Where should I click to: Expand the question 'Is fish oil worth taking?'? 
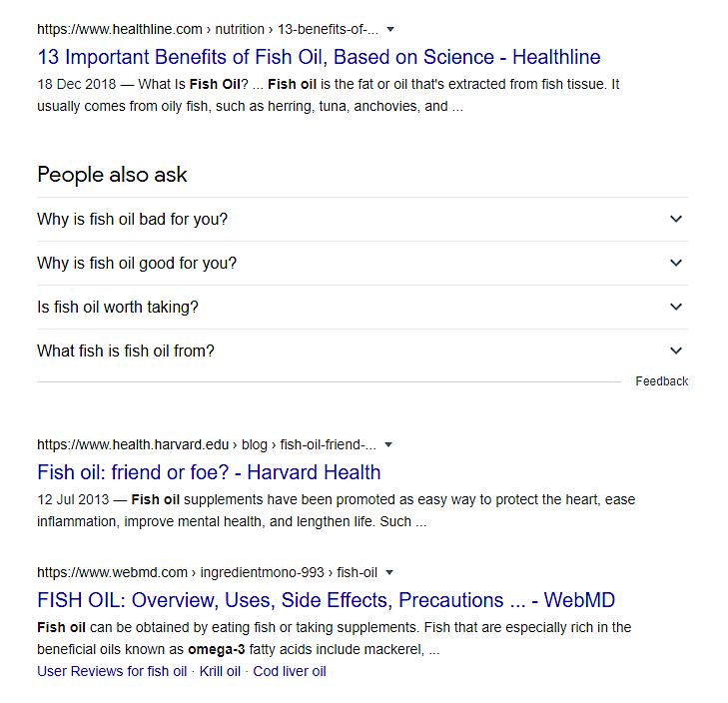[363, 307]
